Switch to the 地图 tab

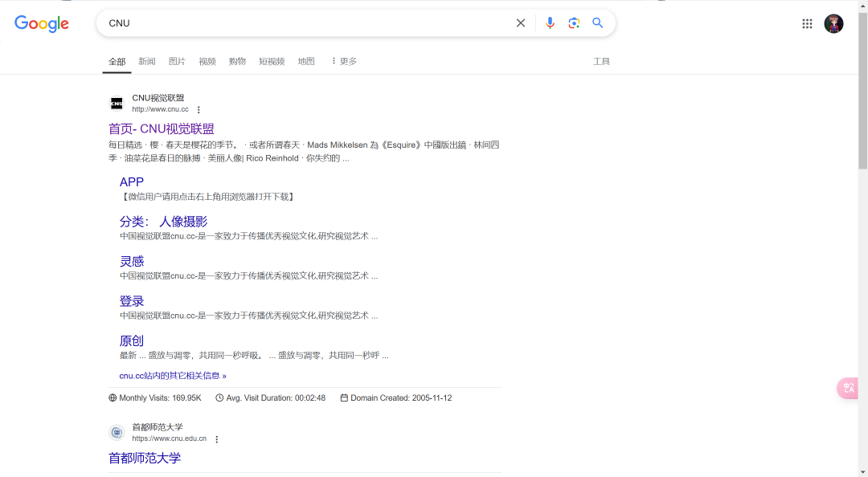[x=306, y=61]
